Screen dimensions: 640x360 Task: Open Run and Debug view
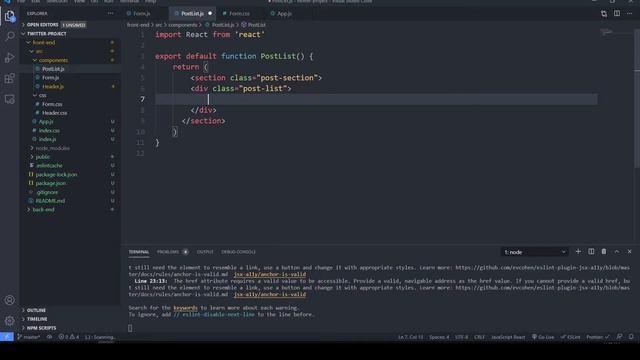click(9, 58)
